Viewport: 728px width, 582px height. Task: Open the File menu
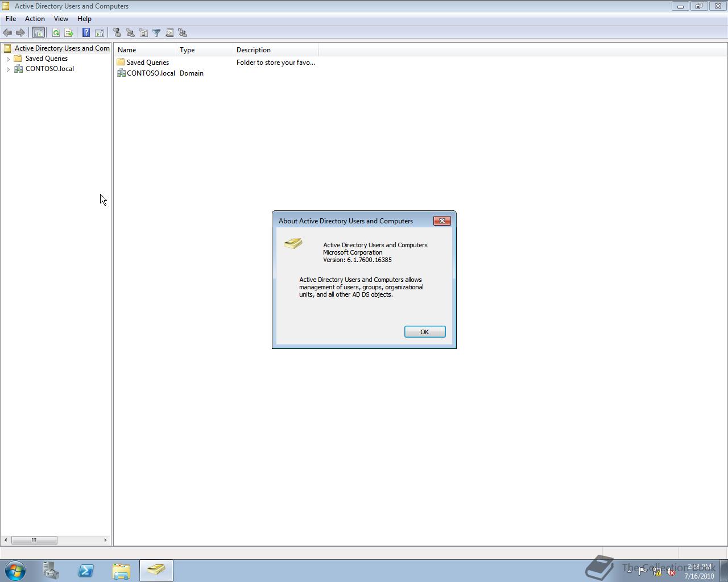(x=11, y=19)
